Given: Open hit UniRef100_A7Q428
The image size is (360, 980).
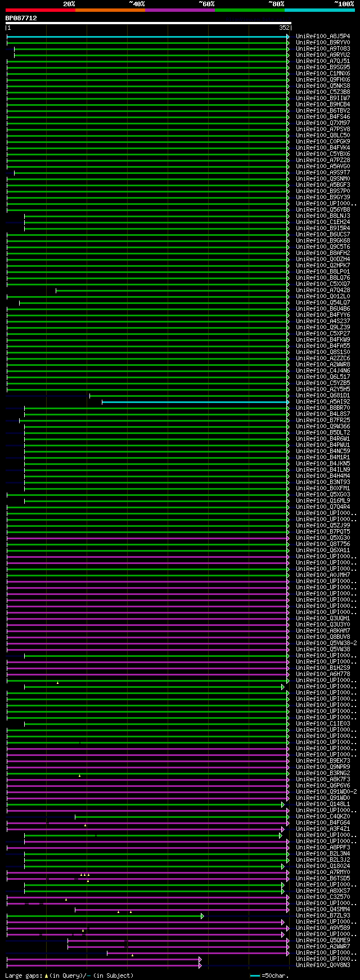Looking at the screenshot, I should [323, 290].
